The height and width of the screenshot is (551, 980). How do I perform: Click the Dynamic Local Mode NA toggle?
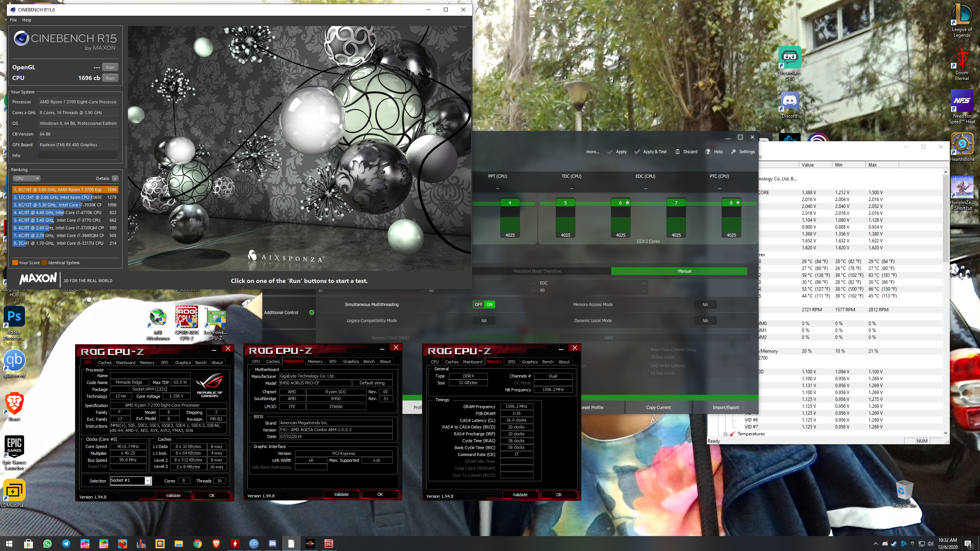coord(705,320)
